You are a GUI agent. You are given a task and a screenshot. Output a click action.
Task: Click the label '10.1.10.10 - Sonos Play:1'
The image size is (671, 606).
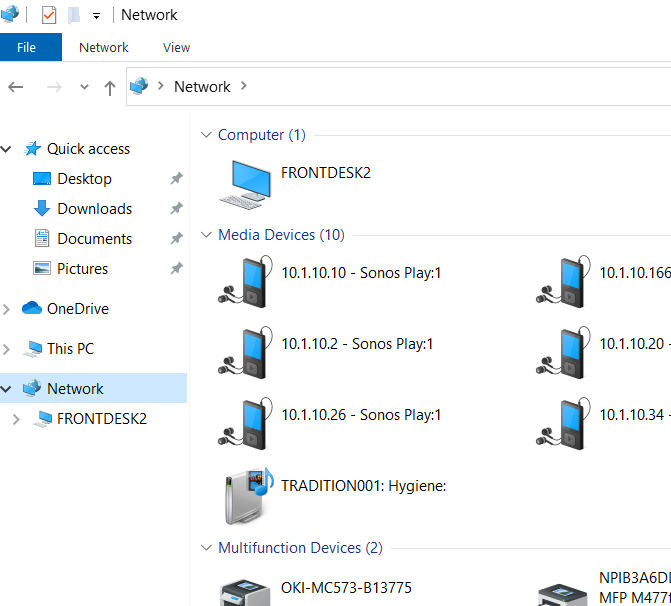click(361, 273)
